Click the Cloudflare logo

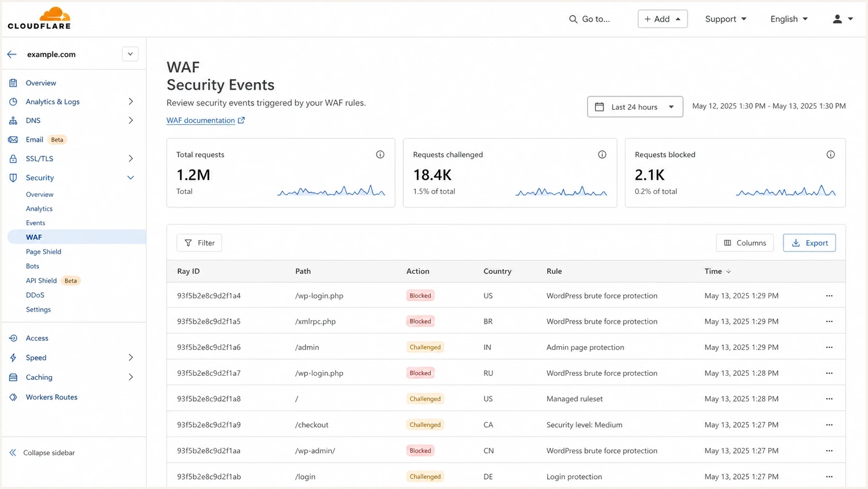[x=39, y=18]
